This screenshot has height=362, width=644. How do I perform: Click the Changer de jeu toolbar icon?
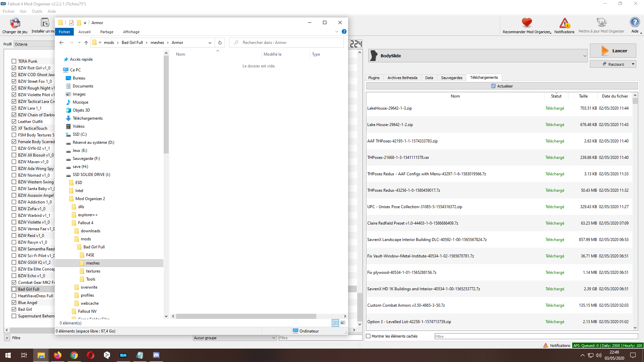pos(15,23)
